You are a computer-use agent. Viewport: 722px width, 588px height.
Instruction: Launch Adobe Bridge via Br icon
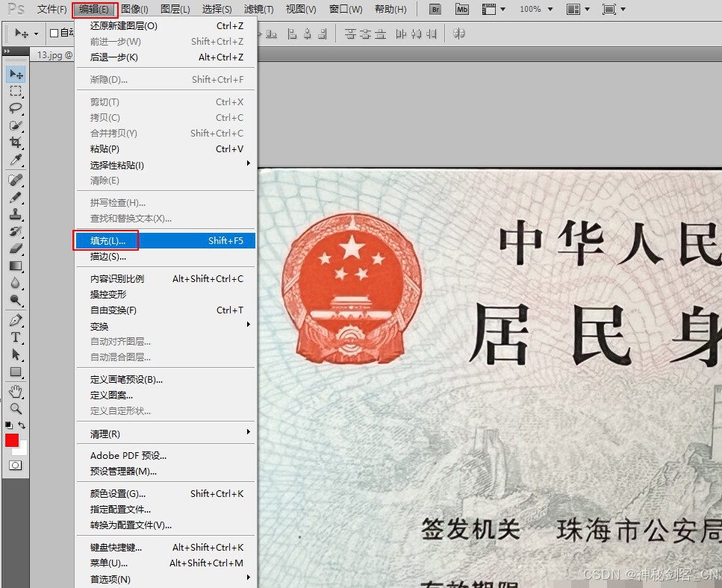coord(435,9)
